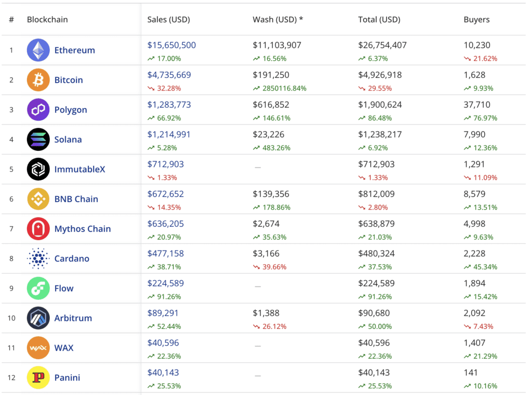Select Ethereum wash value $11,103,907

click(x=277, y=45)
